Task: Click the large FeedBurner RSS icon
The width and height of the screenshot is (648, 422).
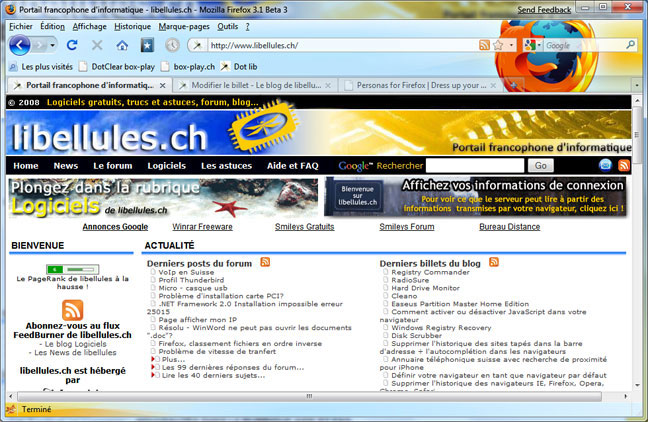Action: tap(72, 310)
